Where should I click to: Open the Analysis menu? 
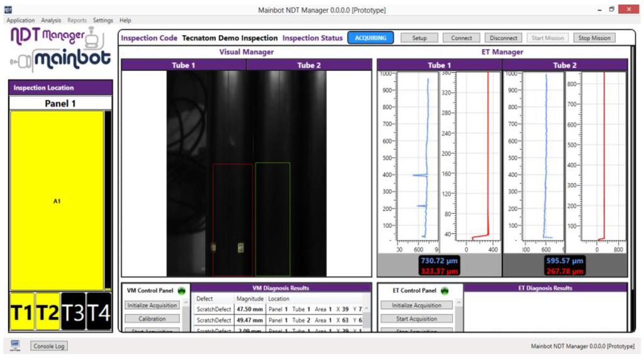pyautogui.click(x=51, y=20)
